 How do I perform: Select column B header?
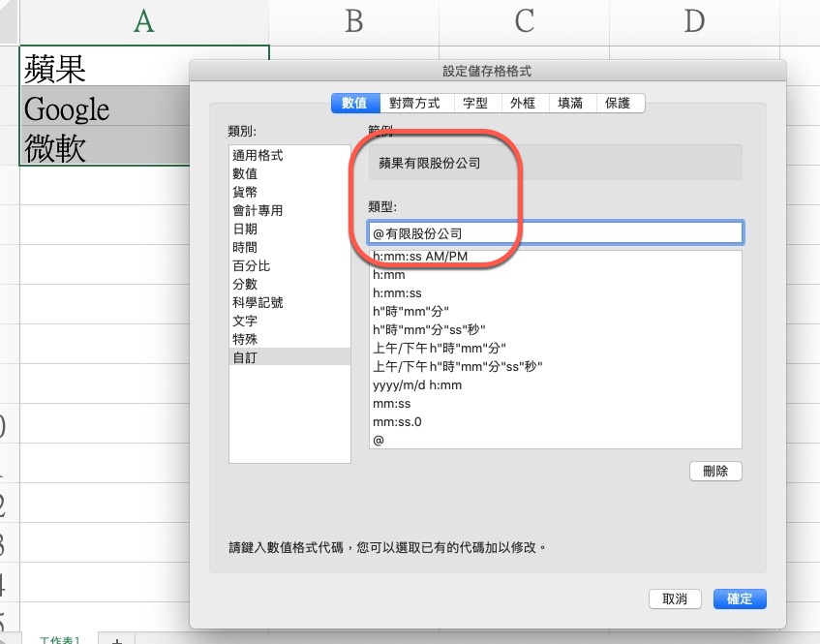tap(354, 21)
